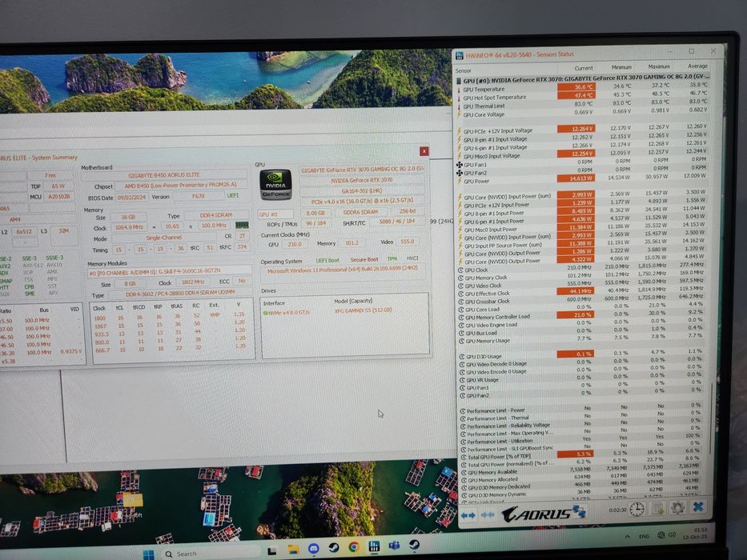Click the expand sensor view arrows icon
747x560 pixels.
pos(468,514)
